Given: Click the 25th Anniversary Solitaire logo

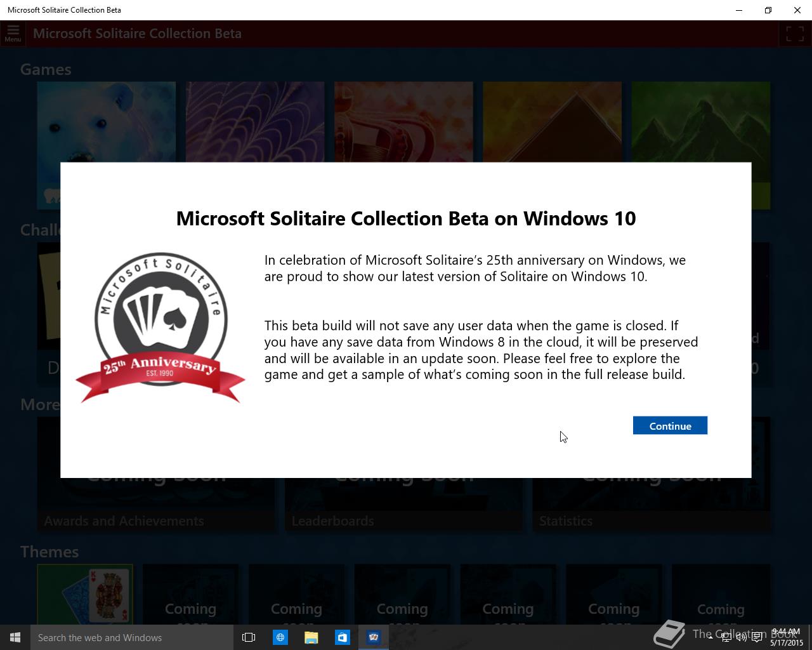Looking at the screenshot, I should (x=160, y=328).
